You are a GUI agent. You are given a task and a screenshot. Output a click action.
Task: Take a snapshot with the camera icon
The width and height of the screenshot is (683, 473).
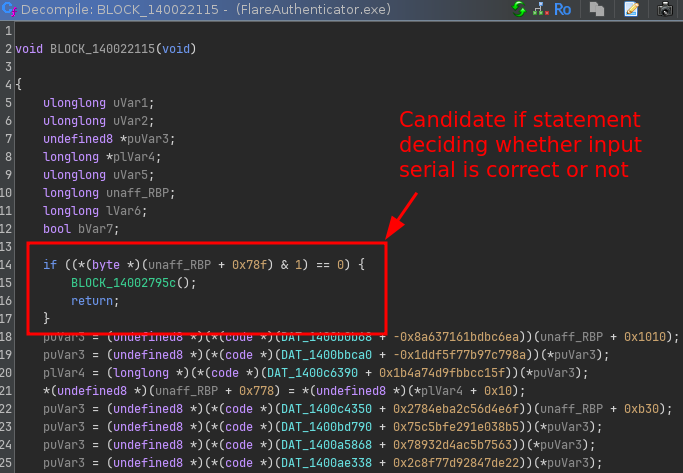(665, 10)
